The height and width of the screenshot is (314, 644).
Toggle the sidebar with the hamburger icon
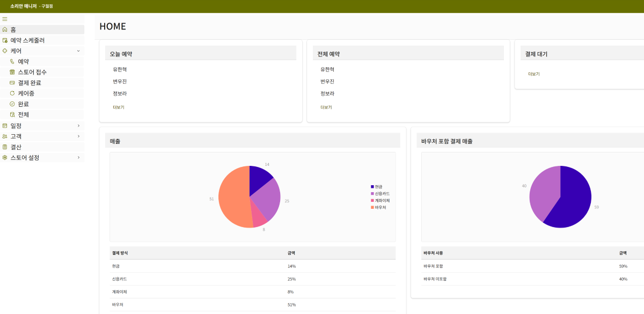click(x=5, y=19)
